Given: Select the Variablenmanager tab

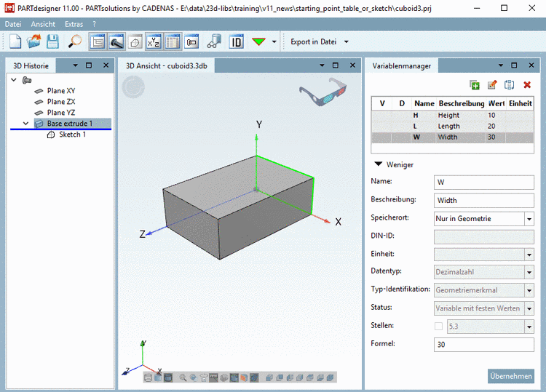Looking at the screenshot, I should (401, 65).
